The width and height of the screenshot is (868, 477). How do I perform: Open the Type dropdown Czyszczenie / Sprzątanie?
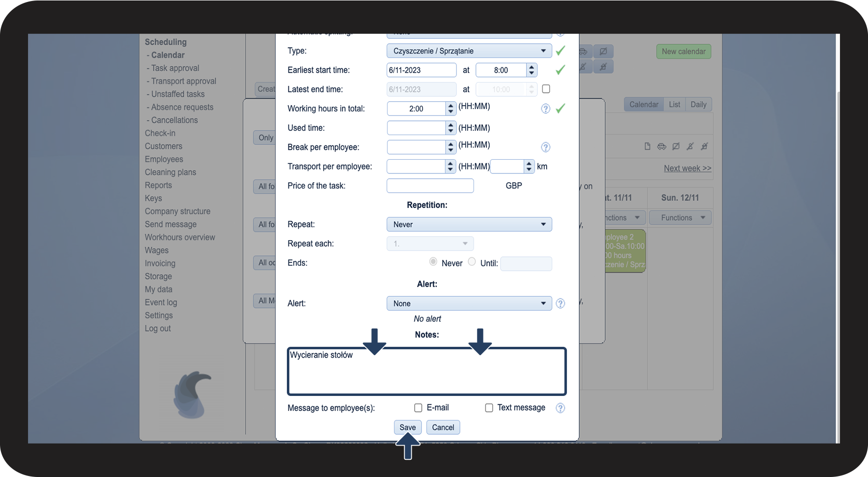pyautogui.click(x=469, y=51)
